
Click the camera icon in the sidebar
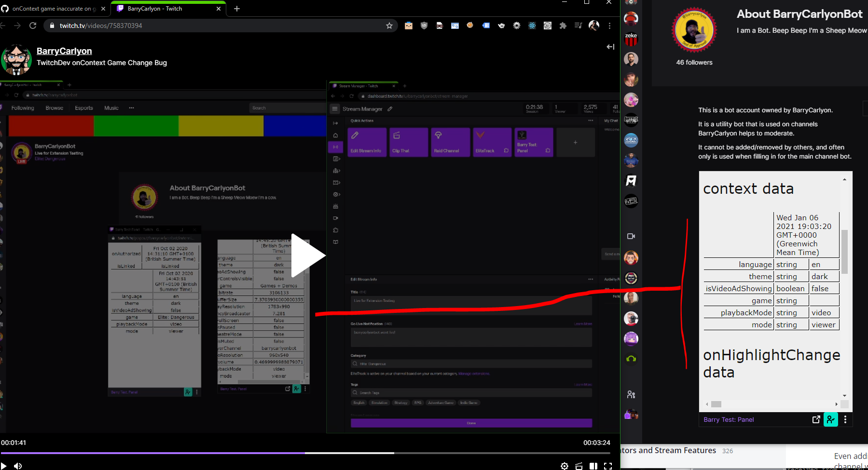(631, 236)
